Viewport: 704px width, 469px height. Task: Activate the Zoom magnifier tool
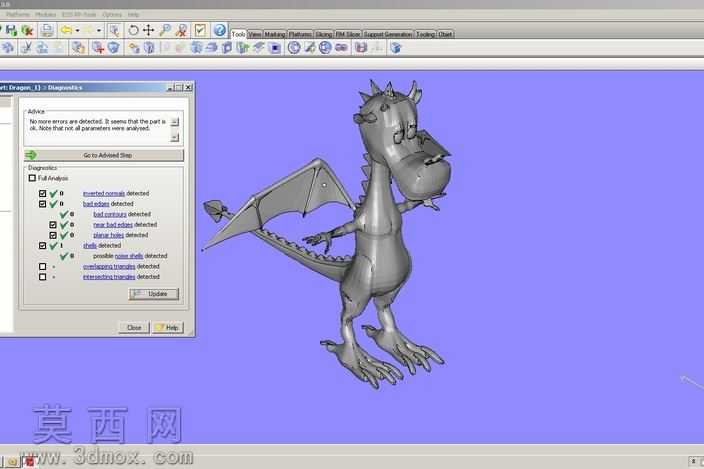[165, 31]
